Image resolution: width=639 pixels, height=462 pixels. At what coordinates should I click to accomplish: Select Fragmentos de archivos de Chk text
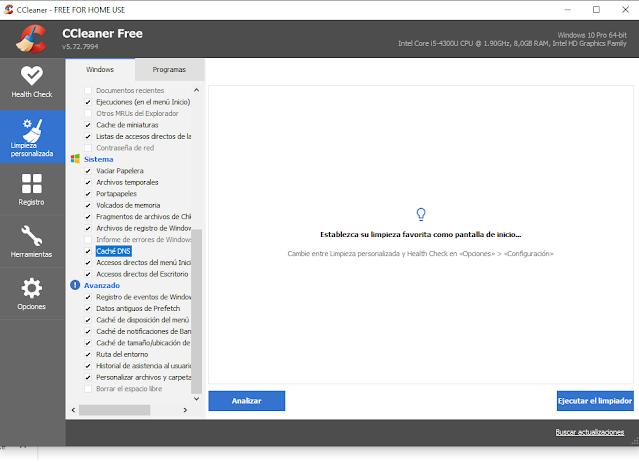tap(143, 216)
